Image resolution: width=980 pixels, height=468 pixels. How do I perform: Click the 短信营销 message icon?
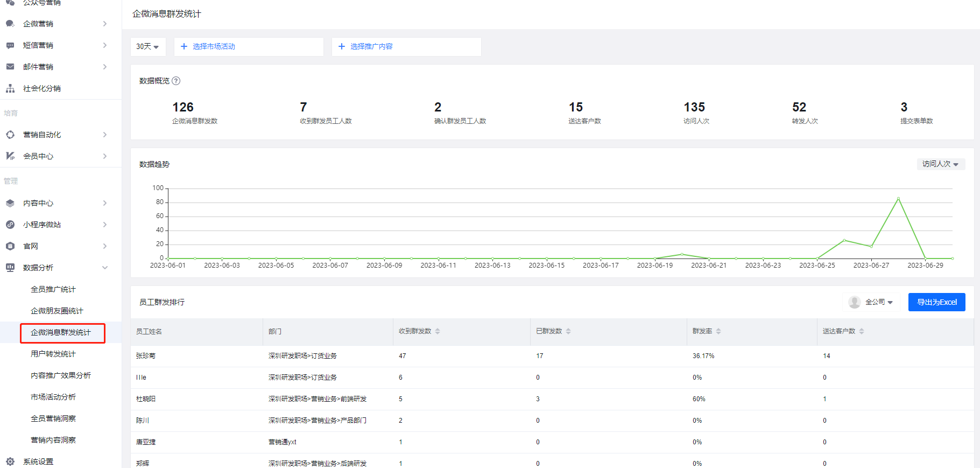[x=10, y=45]
